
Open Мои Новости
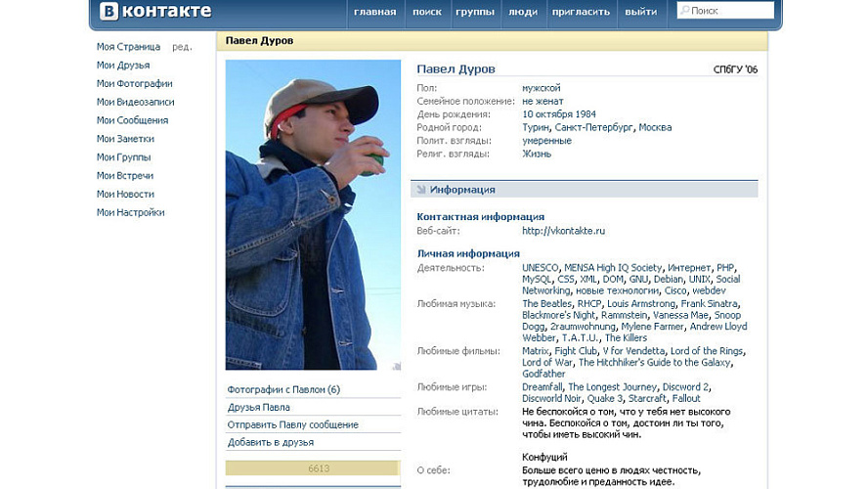[125, 194]
